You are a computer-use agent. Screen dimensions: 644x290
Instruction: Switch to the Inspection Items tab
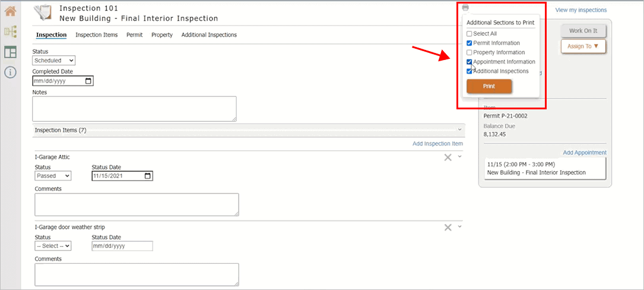click(x=96, y=35)
